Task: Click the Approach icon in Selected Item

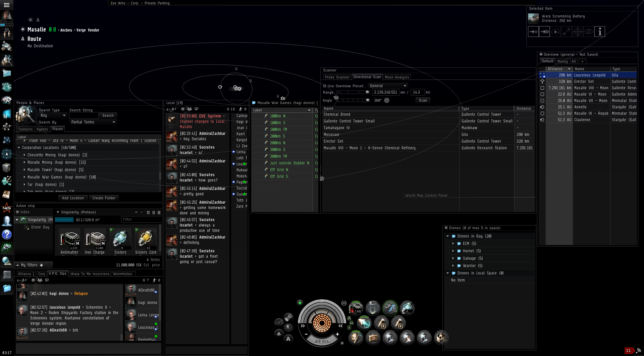Action: point(533,32)
